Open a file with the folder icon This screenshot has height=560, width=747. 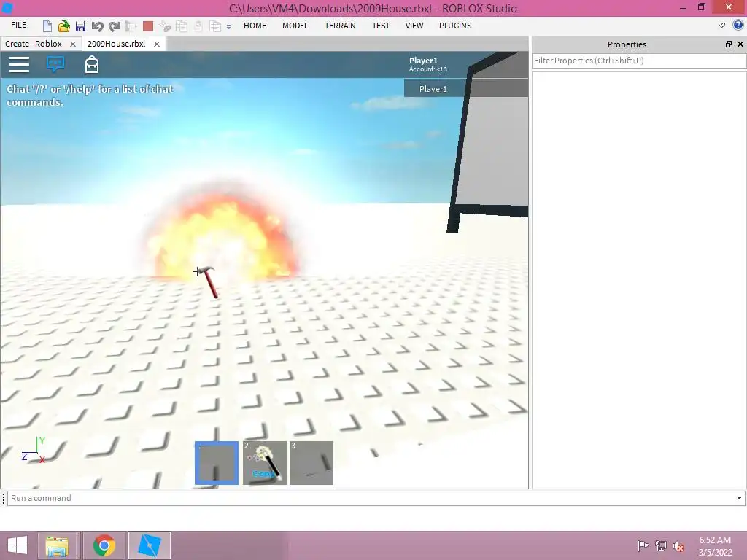[x=64, y=26]
